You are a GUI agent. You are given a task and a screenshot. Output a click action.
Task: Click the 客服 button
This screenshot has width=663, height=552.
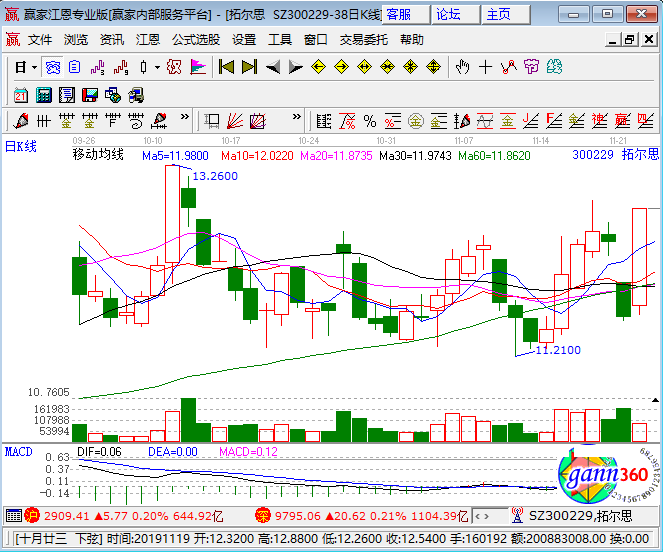click(x=405, y=15)
